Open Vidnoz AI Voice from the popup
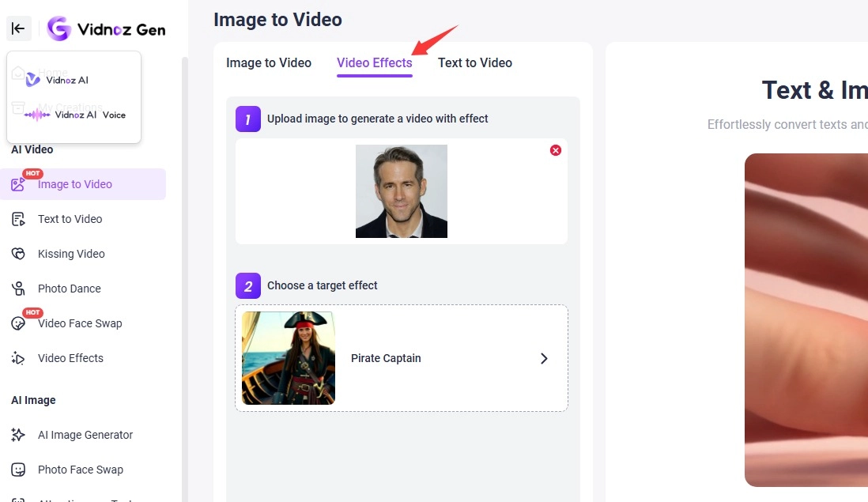The image size is (868, 502). pyautogui.click(x=74, y=115)
